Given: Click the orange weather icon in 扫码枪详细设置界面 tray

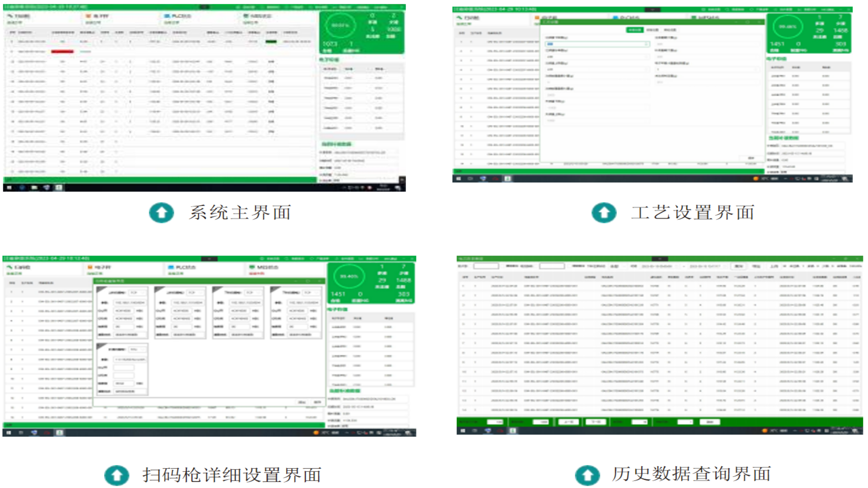Looking at the screenshot, I should [x=316, y=432].
